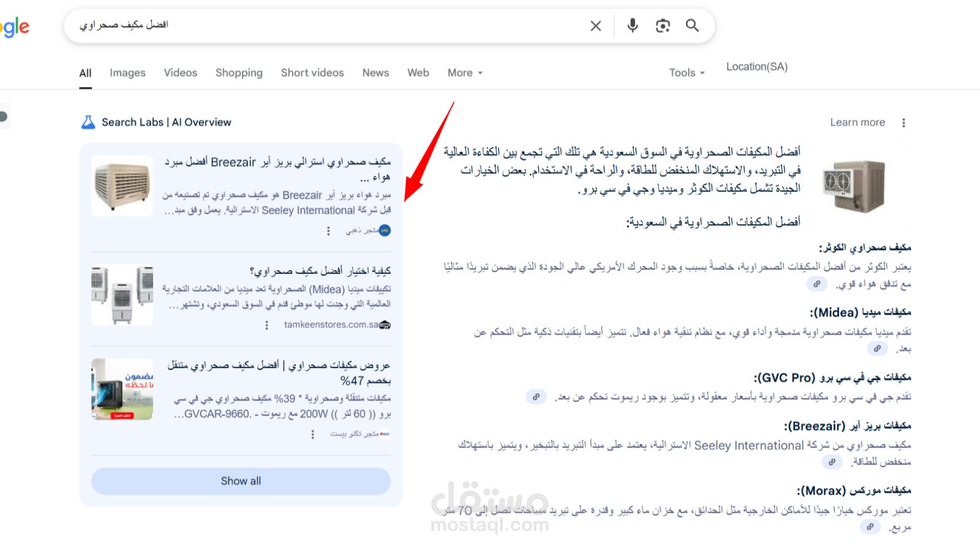The image size is (980, 546).
Task: Click the heading 'أفضل المكيفات الصحراوية في السعودية'
Action: [x=713, y=222]
